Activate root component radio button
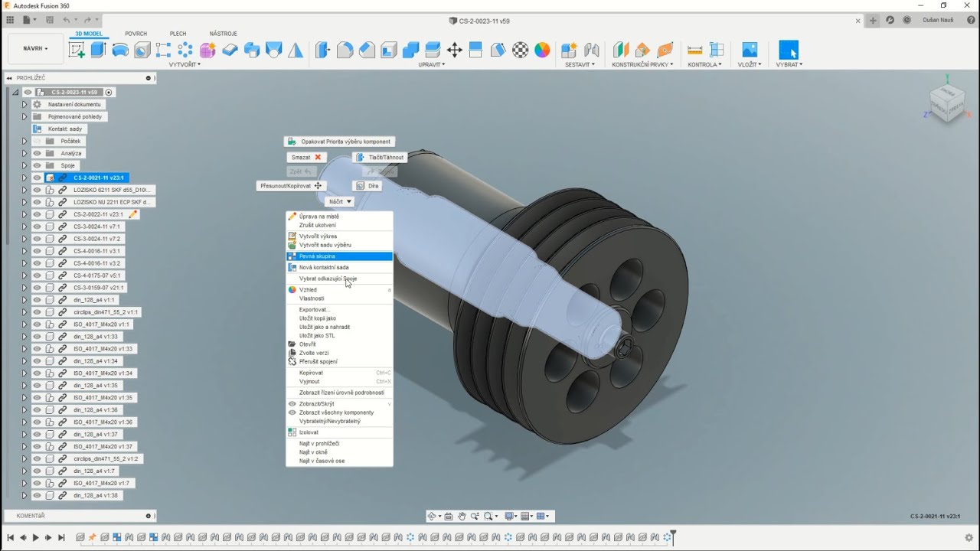Viewport: 980px width, 551px height. [109, 92]
